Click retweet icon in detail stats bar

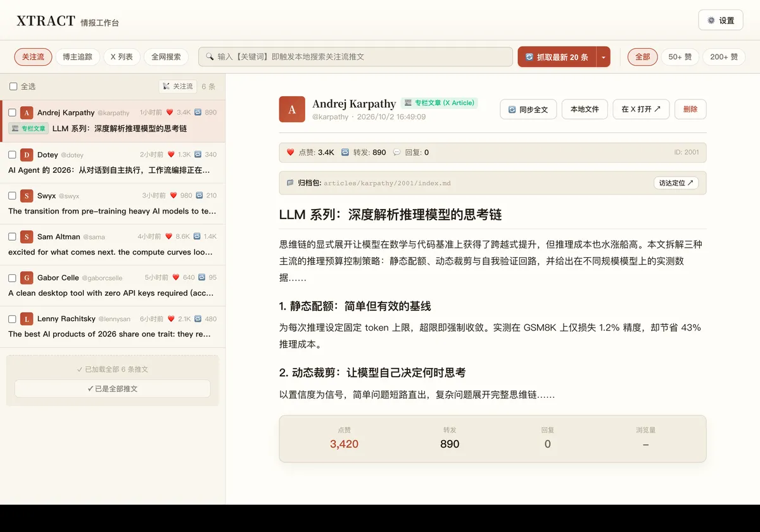[x=345, y=153]
